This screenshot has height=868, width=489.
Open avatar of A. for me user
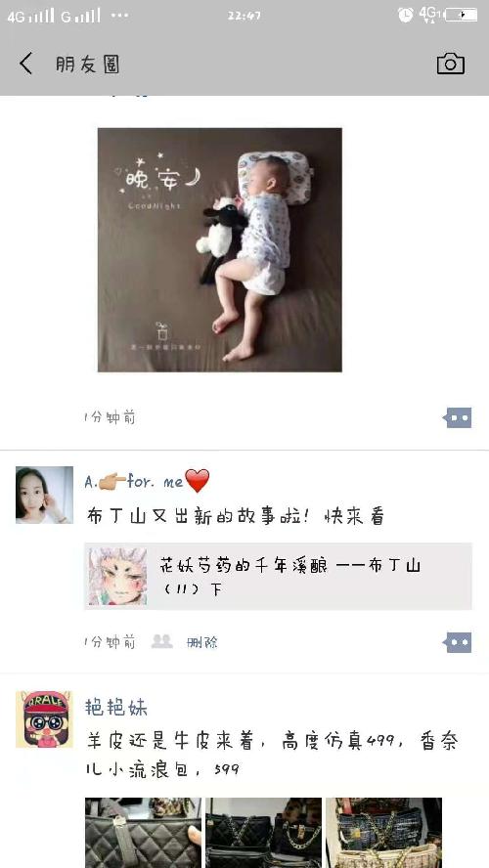coord(44,495)
